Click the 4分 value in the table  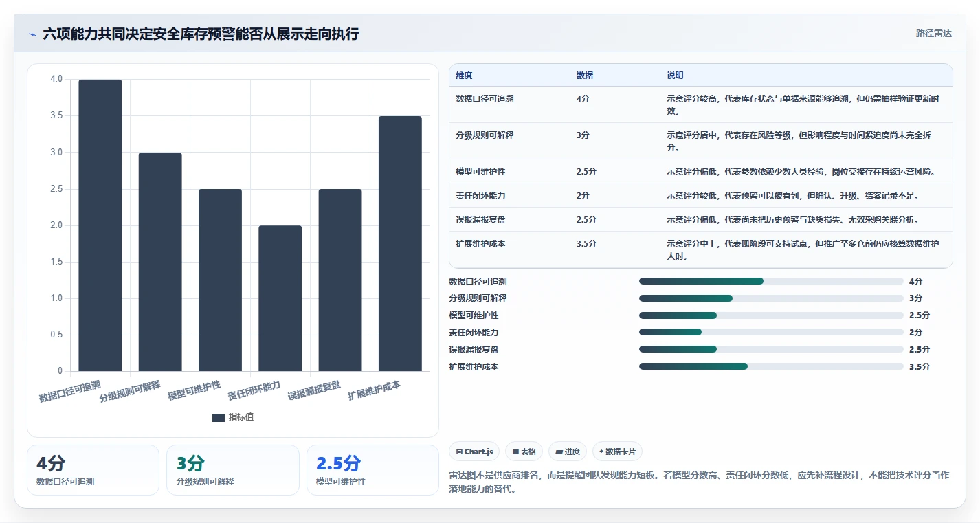tap(583, 99)
